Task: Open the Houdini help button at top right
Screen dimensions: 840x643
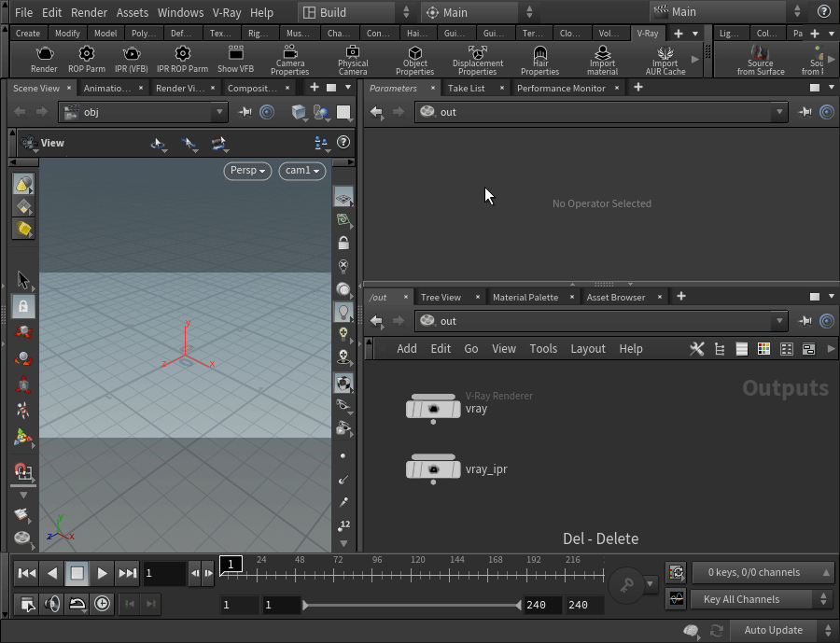Action: click(x=824, y=11)
